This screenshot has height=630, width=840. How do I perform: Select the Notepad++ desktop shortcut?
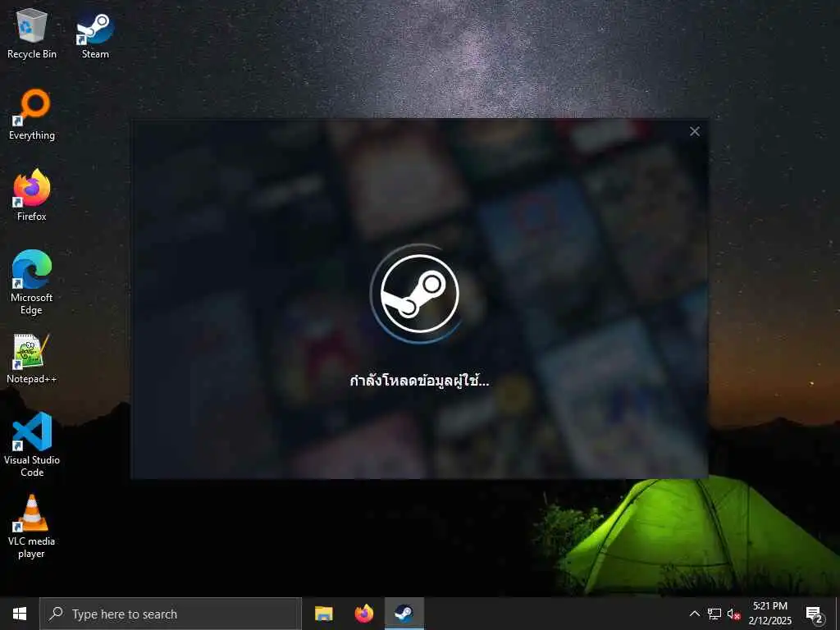tap(32, 358)
